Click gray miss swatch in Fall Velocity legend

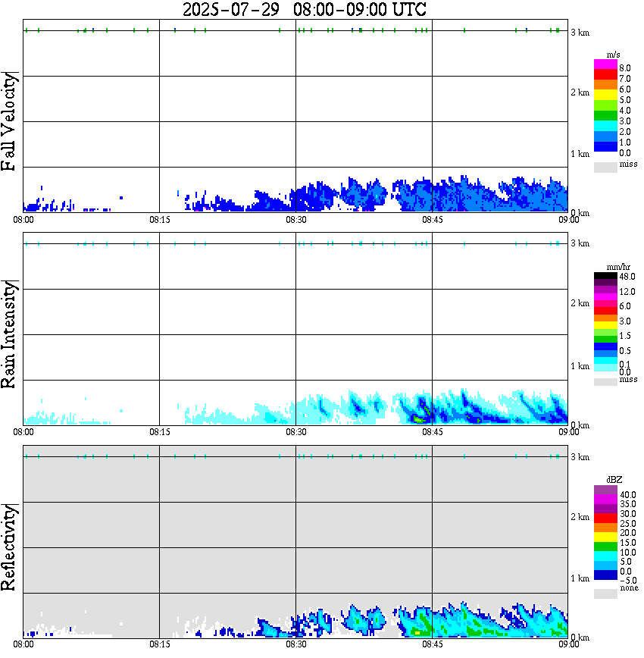605,167
